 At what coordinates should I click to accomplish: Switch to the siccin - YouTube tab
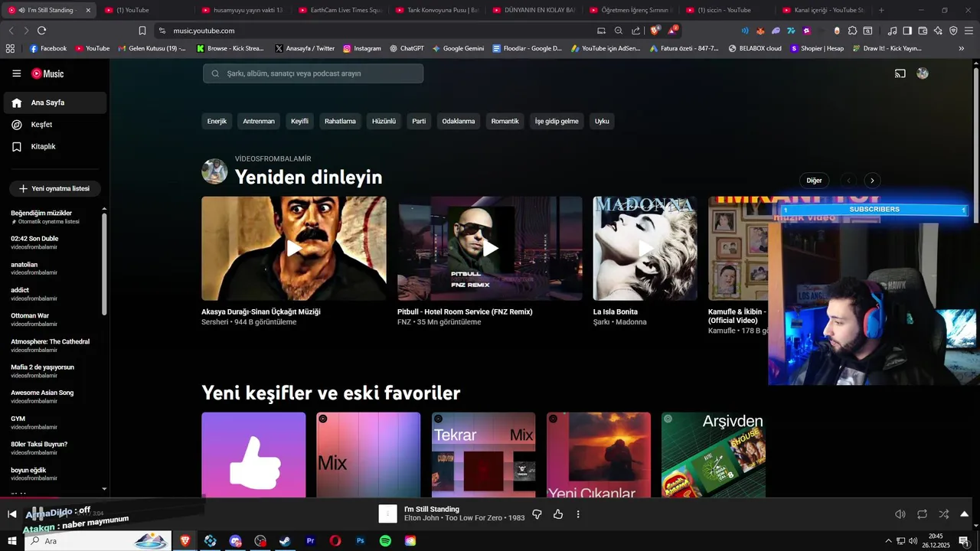[x=724, y=10]
